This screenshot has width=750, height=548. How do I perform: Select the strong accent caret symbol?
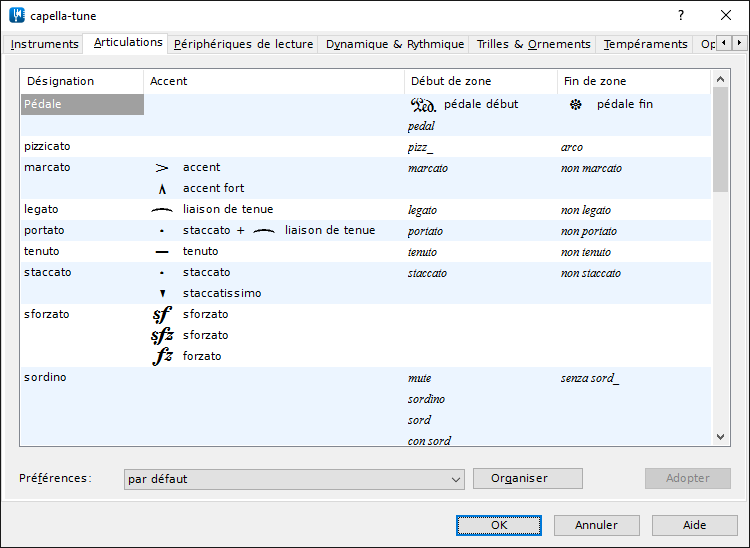tap(162, 189)
